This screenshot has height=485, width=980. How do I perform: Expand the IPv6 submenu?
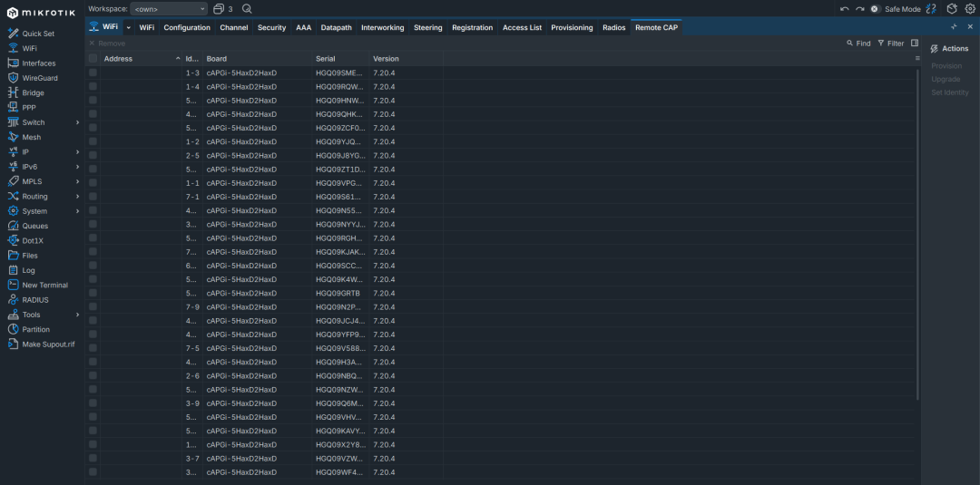coord(77,167)
